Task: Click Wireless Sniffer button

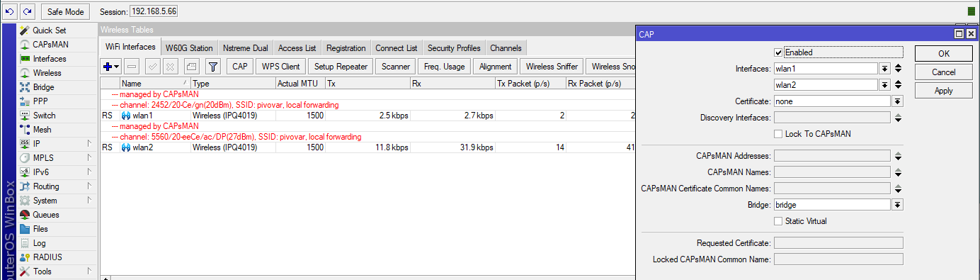Action: click(551, 67)
